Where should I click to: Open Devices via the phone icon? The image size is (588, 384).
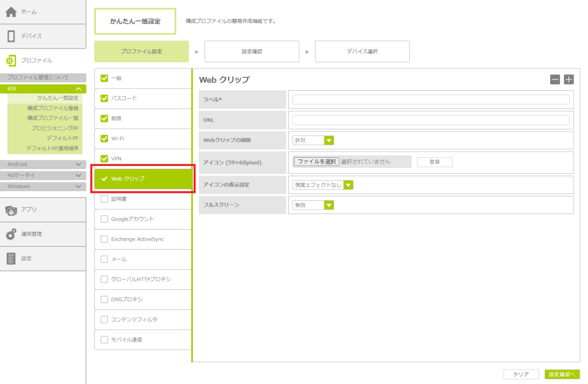(x=11, y=36)
